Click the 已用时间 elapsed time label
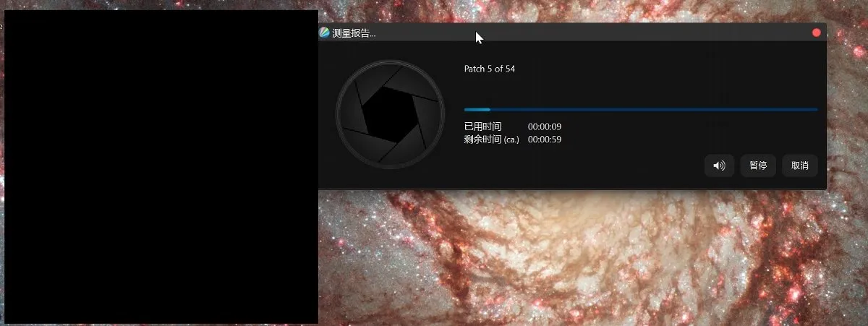The height and width of the screenshot is (326, 868). click(482, 126)
